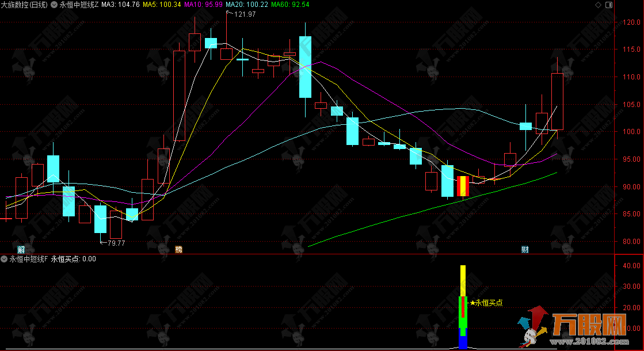Select the MA60: 92.54 label
The width and height of the screenshot is (644, 351).
coord(291,5)
